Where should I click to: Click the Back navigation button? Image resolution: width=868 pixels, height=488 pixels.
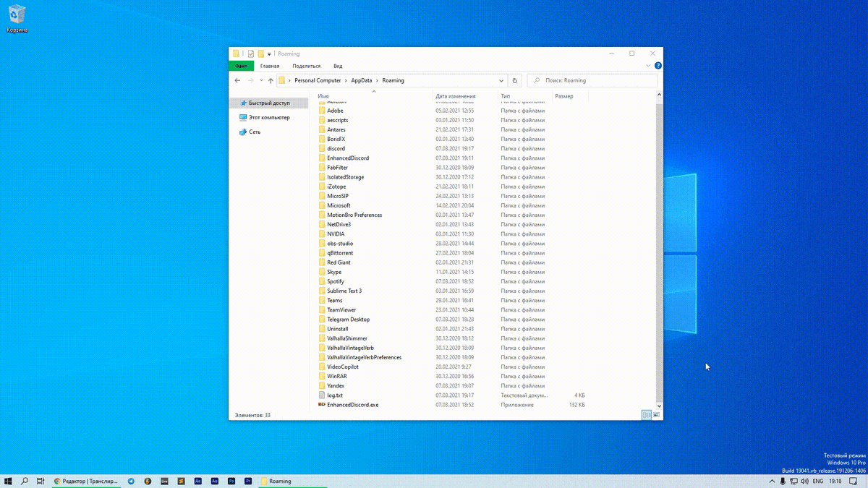237,80
